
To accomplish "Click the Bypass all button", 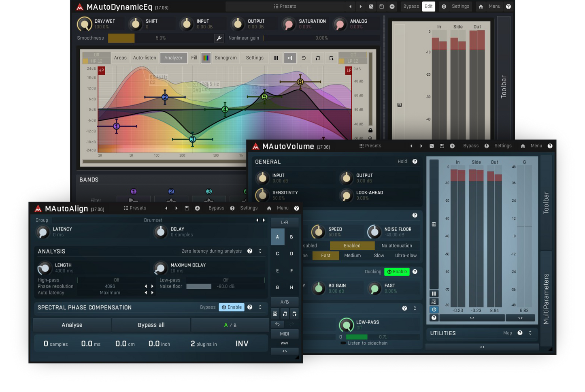I will click(151, 325).
